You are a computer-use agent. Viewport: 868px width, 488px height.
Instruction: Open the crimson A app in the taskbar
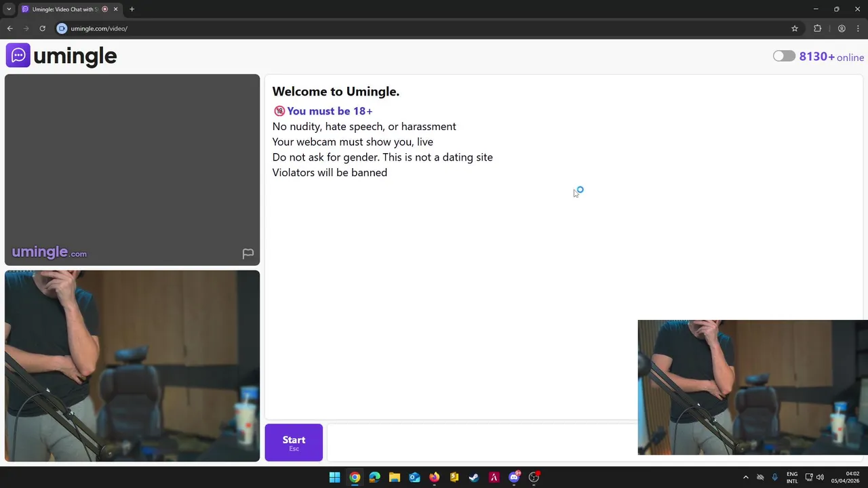494,477
